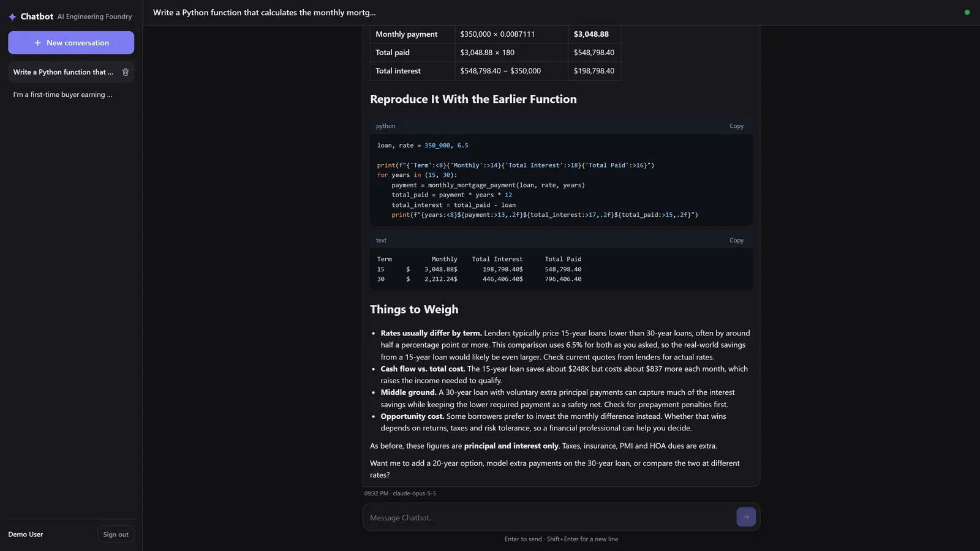Image resolution: width=980 pixels, height=551 pixels.
Task: Click the 796,406.40 total paid output value
Action: point(563,279)
